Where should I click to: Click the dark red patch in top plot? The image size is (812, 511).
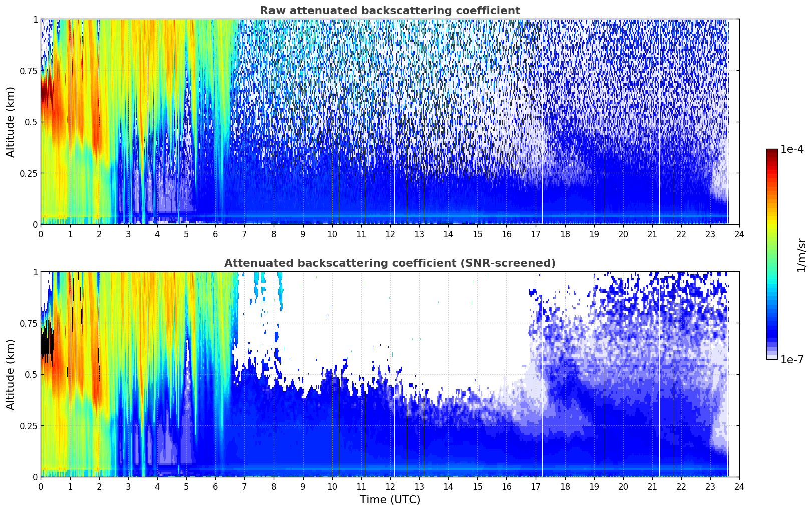[x=45, y=93]
